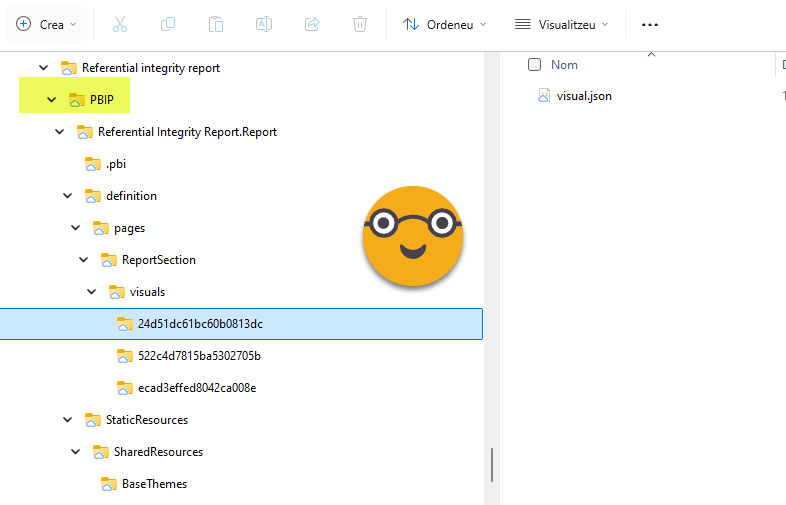Sort by the Nom column header
This screenshot has width=786, height=505.
(565, 65)
